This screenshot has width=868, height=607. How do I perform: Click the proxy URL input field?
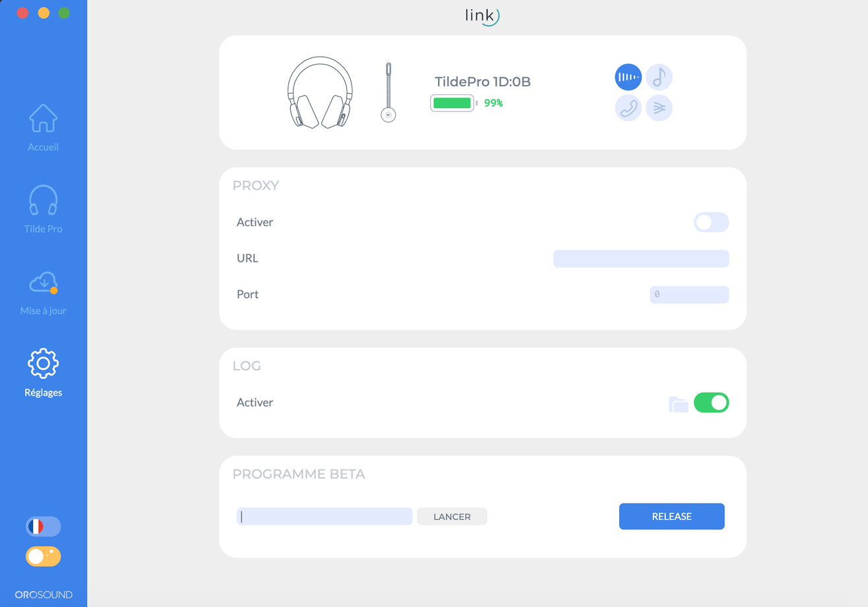(640, 259)
